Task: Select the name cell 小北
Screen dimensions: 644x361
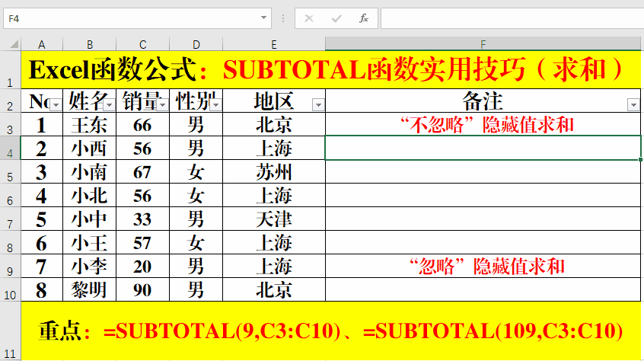Action: click(90, 196)
